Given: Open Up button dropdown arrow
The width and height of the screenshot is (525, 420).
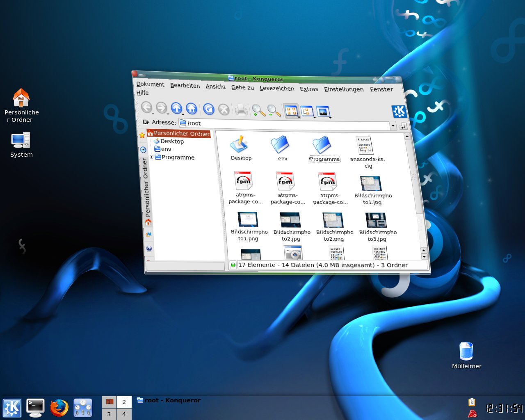Looking at the screenshot, I should [183, 114].
